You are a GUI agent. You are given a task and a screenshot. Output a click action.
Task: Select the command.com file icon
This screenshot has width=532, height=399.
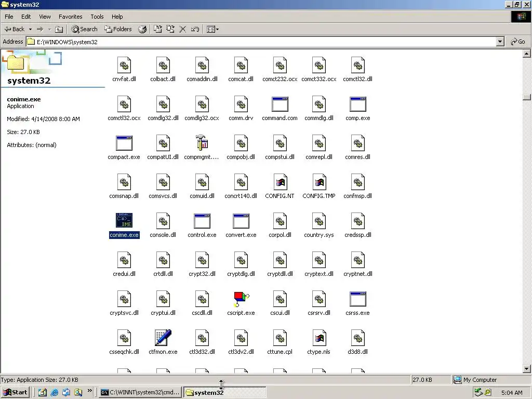280,104
